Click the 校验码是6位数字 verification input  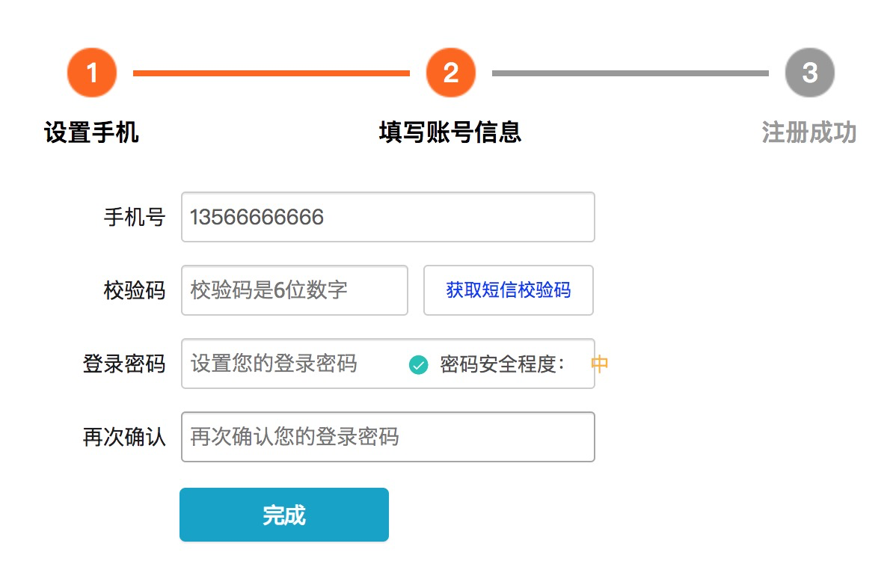coord(295,290)
